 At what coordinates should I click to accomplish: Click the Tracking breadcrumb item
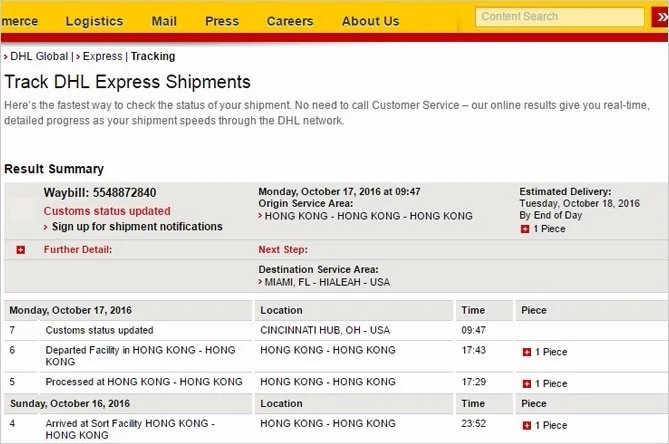153,56
